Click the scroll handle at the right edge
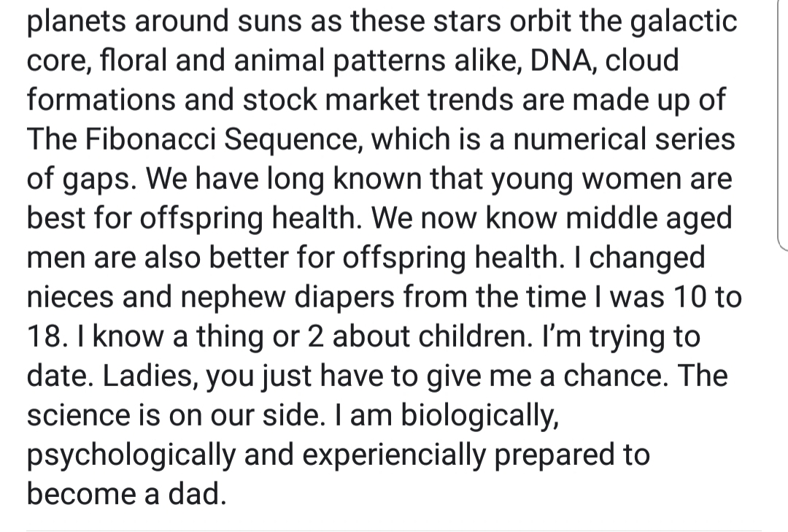Viewport: 788px width, 532px height. (784, 124)
